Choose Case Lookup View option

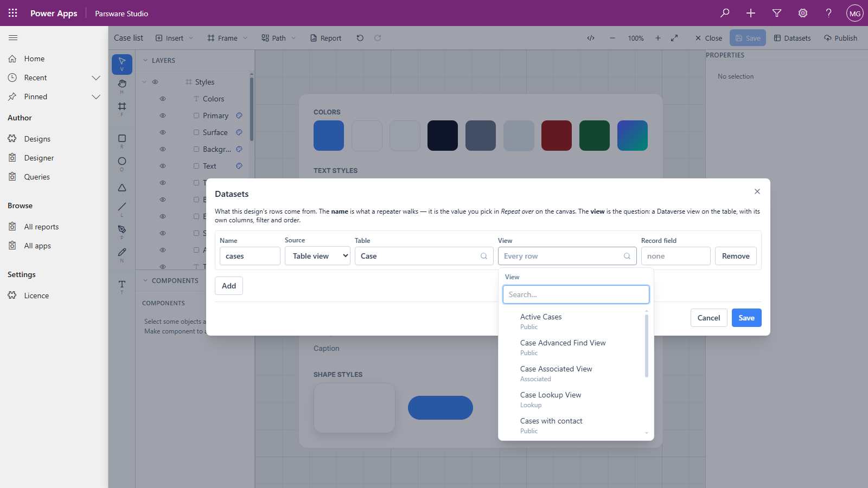(574, 399)
